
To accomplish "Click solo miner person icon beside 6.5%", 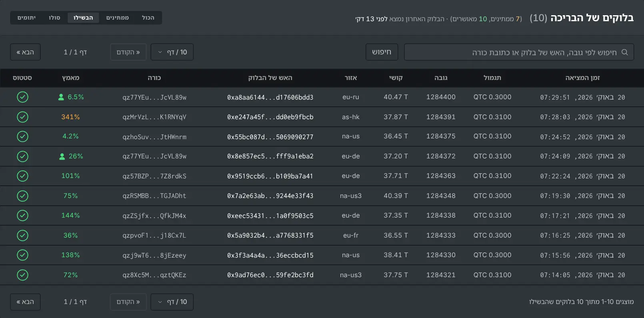I will 61,97.
